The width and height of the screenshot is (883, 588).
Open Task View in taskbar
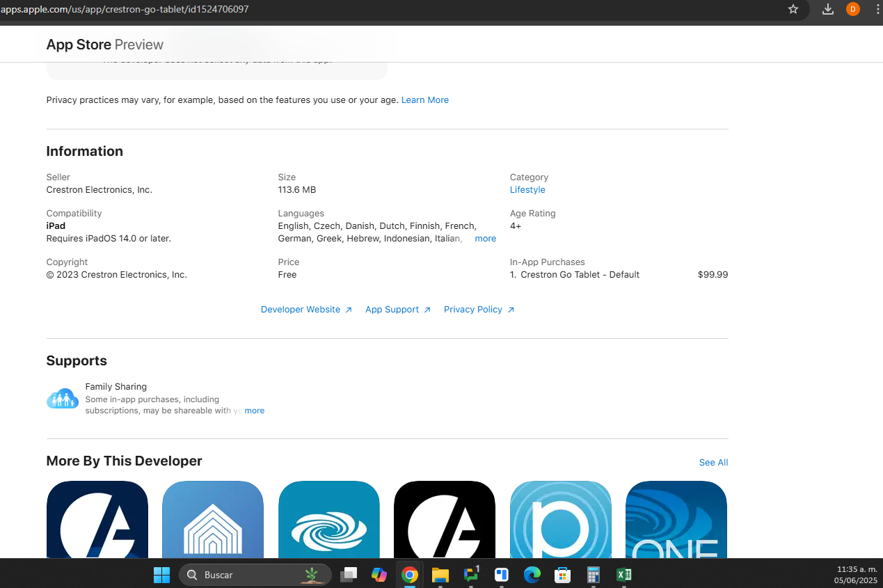(349, 575)
